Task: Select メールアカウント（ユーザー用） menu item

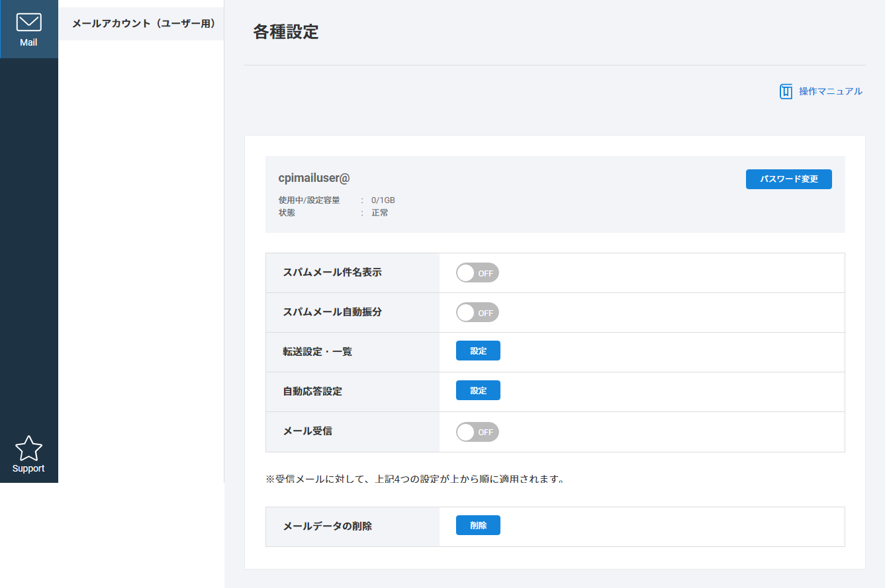Action: [144, 24]
